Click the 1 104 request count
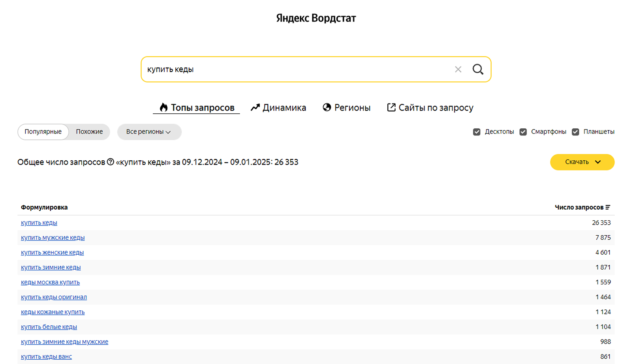This screenshot has height=364, width=635. [603, 327]
